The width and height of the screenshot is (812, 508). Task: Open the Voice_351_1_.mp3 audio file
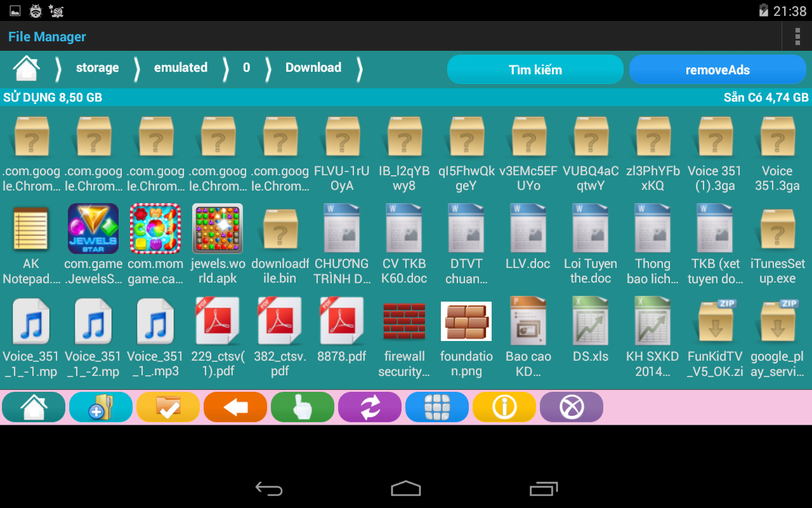[x=155, y=338]
